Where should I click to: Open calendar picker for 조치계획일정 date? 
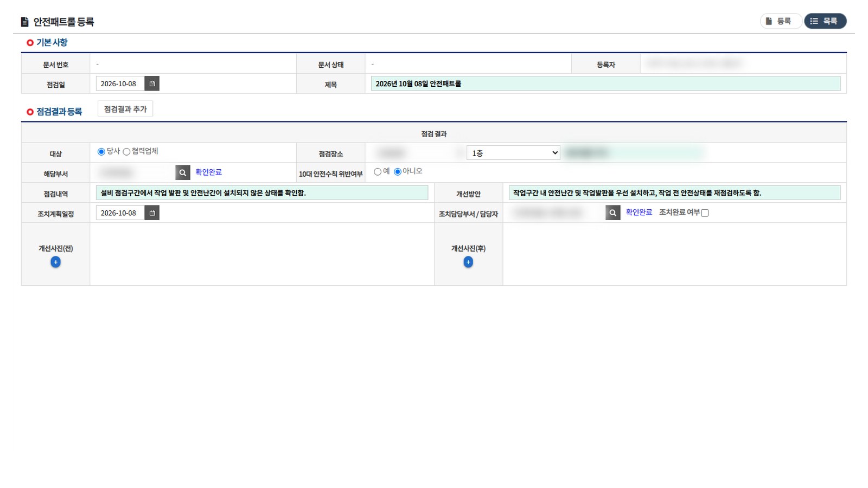(x=152, y=213)
